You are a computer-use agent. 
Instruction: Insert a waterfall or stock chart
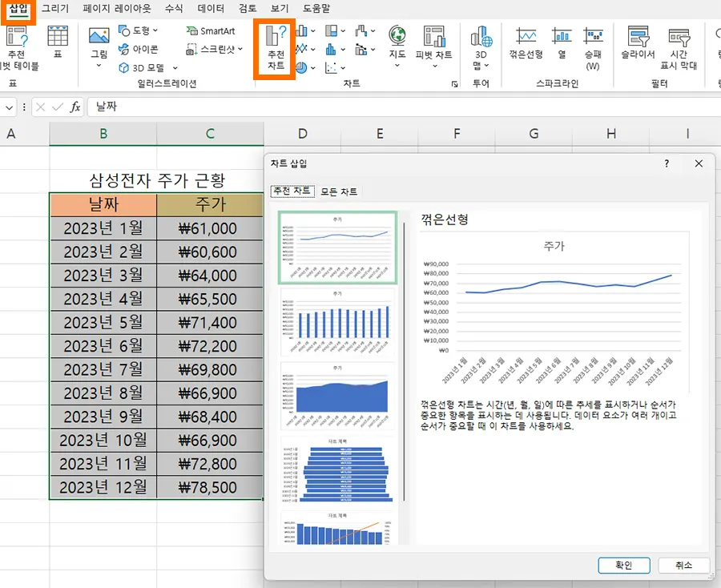(361, 30)
